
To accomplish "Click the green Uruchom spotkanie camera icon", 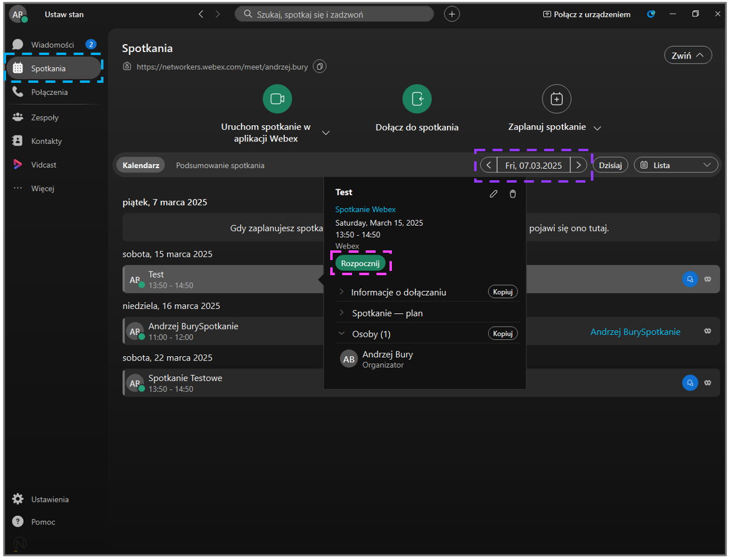I will (x=278, y=99).
